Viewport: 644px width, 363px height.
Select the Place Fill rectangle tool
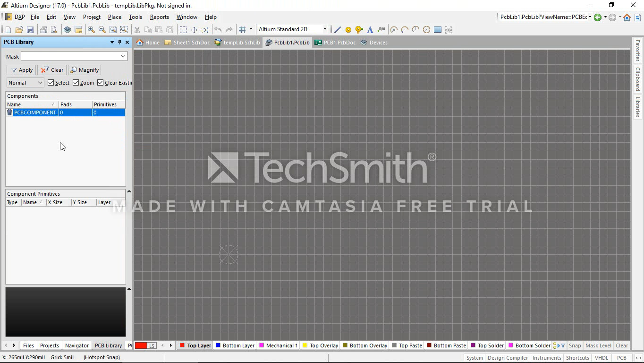coord(438,30)
